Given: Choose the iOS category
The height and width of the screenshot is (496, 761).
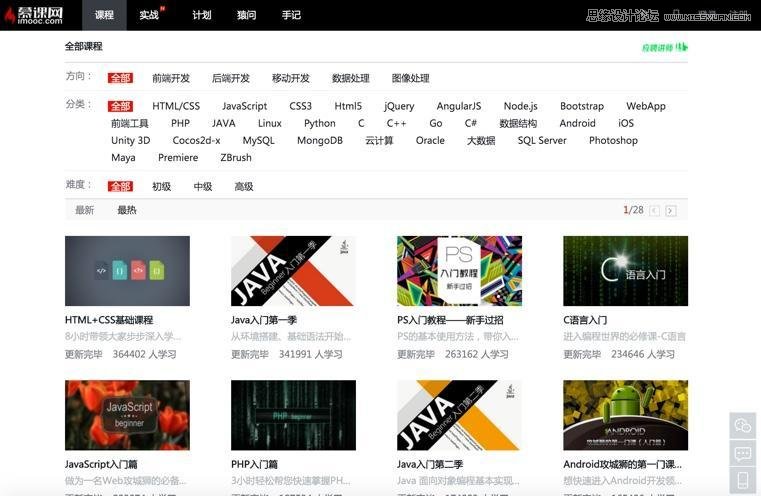Looking at the screenshot, I should pyautogui.click(x=626, y=123).
